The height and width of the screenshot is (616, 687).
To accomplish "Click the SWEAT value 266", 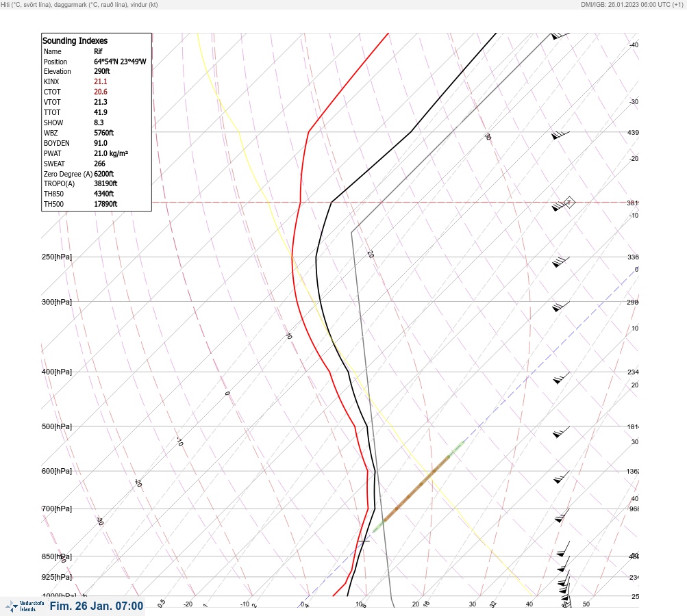I will click(x=99, y=164).
